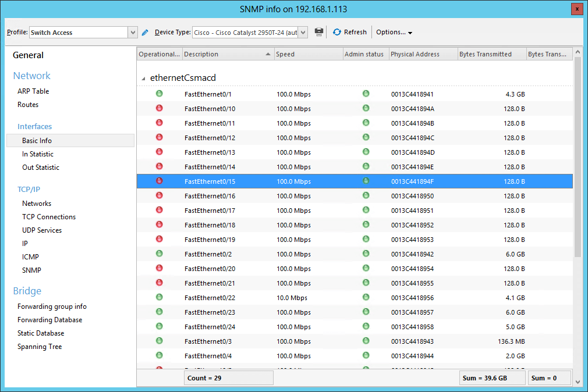Collapse the ethernetCsmacd group

[143, 79]
